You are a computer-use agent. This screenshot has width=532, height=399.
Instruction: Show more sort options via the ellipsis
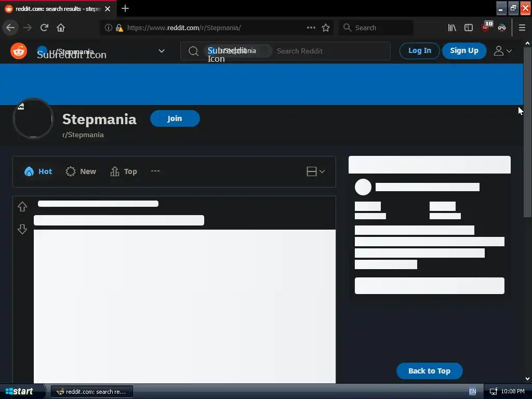[x=155, y=171]
